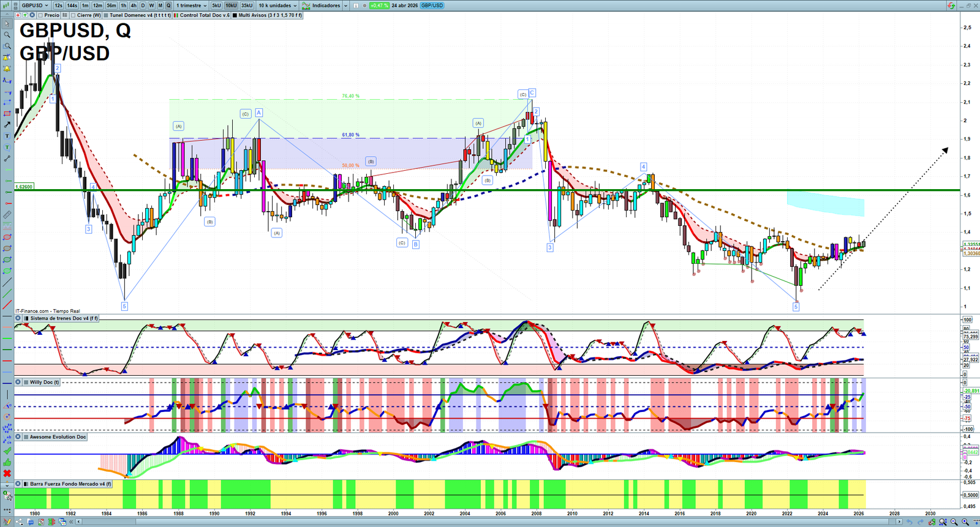The height and width of the screenshot is (527, 980).
Task: Select the arrow drawing tool
Action: (x=7, y=125)
